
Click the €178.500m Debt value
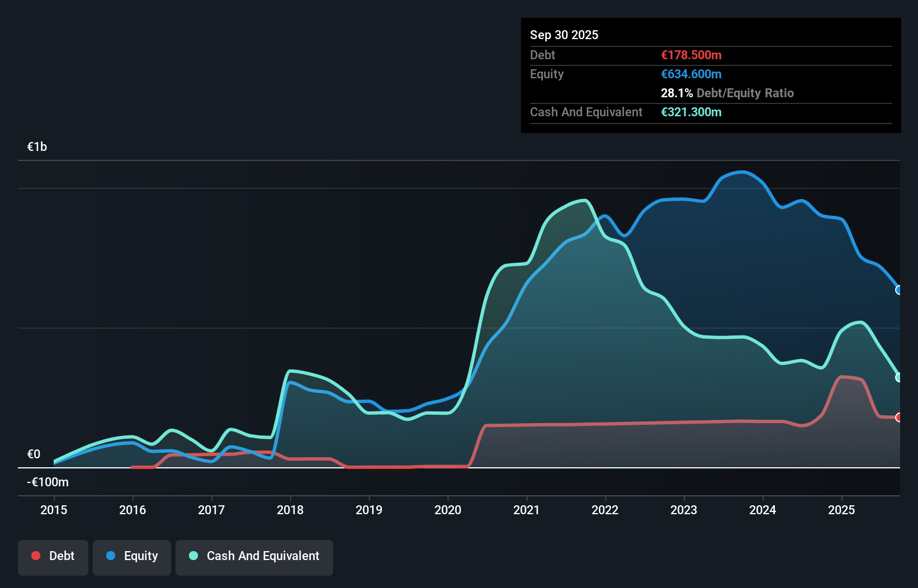coord(691,55)
